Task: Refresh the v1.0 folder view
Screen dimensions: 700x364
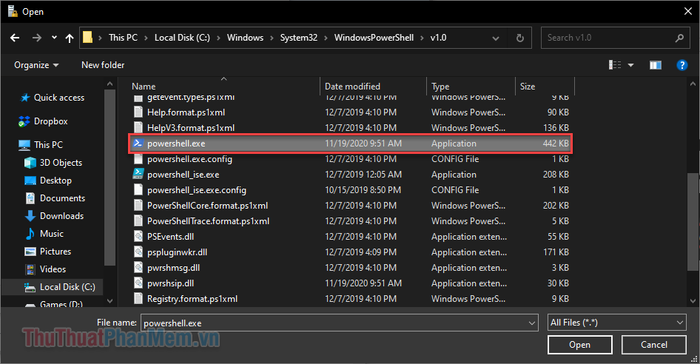Action: (520, 38)
